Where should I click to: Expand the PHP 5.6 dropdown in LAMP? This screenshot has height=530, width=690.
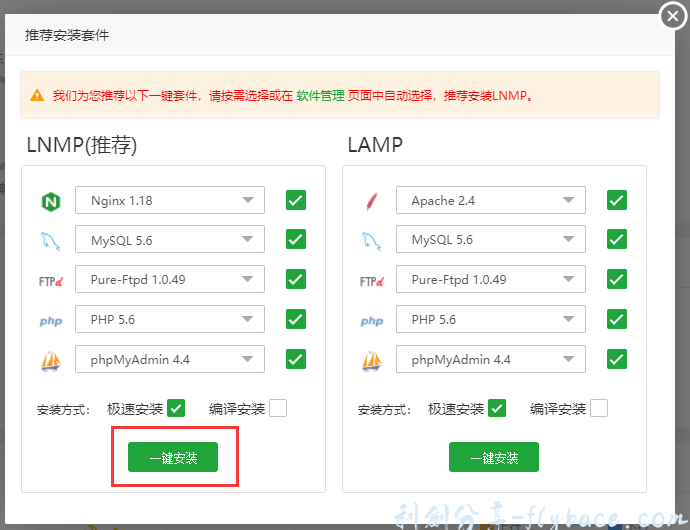(490, 320)
